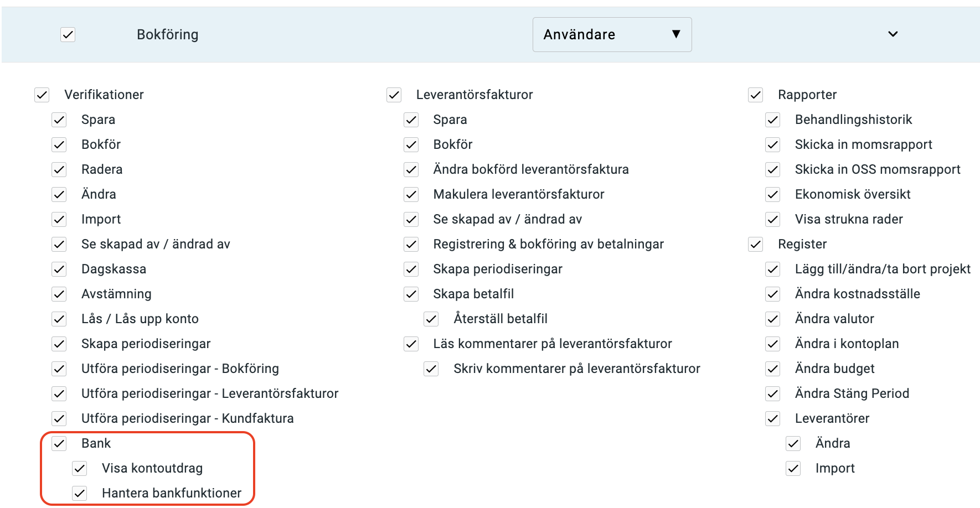Viewport: 980px width, 508px height.
Task: Uncheck Återställ betalfil checkbox
Action: pos(431,319)
